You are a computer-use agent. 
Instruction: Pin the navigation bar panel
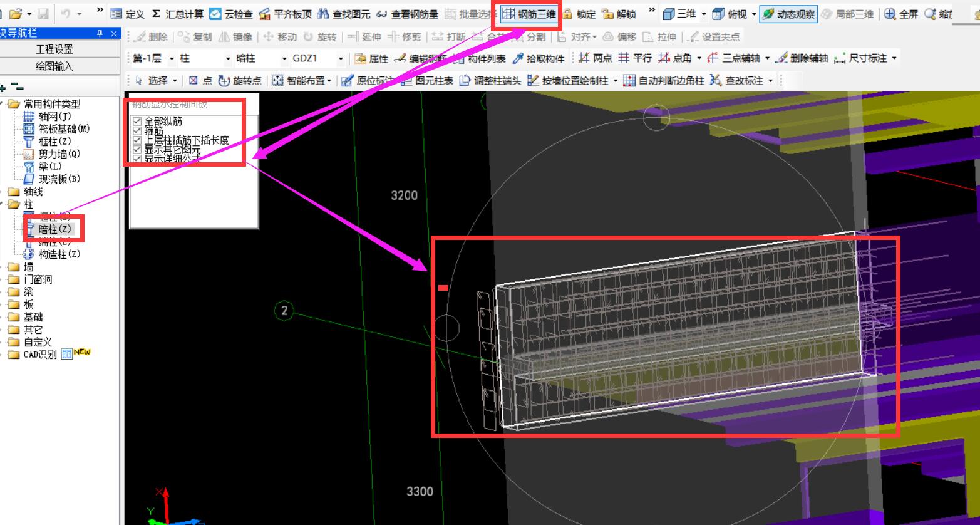tap(100, 34)
